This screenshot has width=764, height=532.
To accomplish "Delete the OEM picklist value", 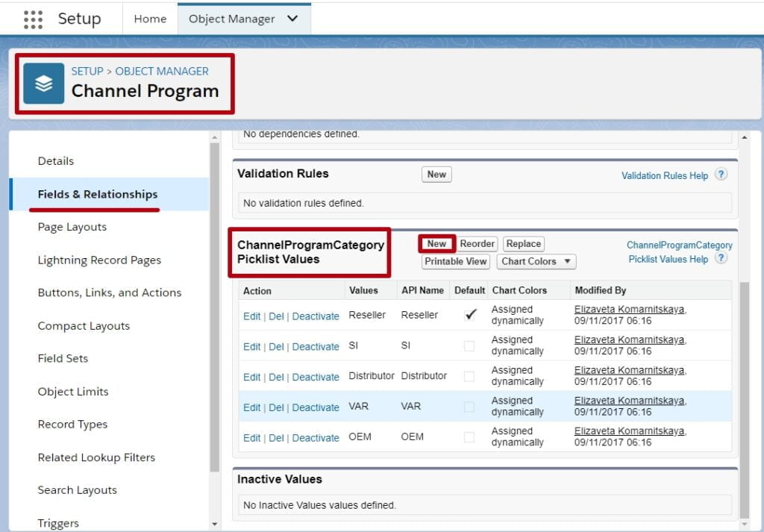I will 276,438.
